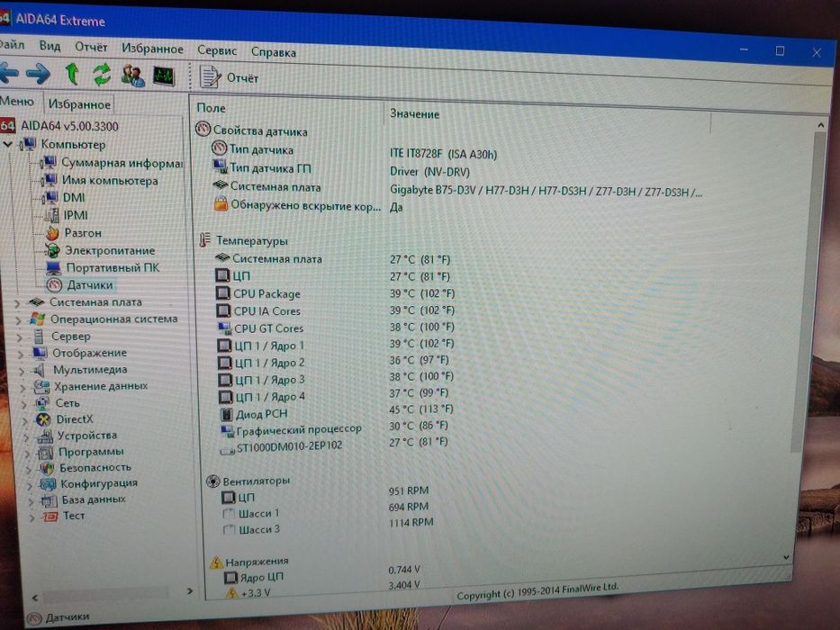
Task: Click the Температуры thermometer icon
Action: click(204, 239)
